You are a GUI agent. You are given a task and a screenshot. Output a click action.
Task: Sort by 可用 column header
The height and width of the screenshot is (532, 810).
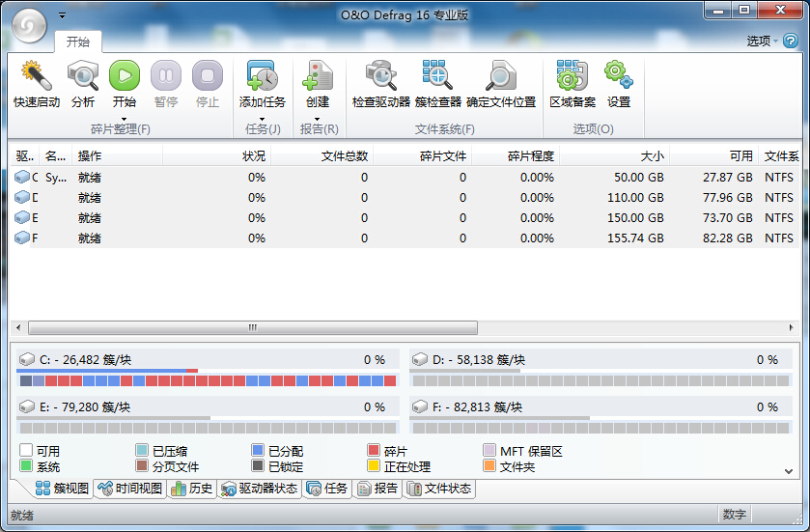pyautogui.click(x=713, y=156)
